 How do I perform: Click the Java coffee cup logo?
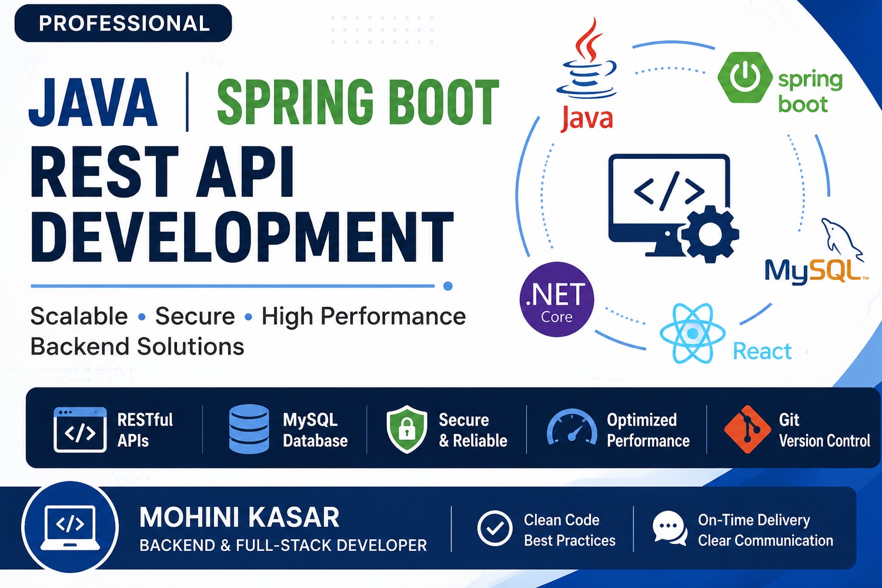pos(587,59)
